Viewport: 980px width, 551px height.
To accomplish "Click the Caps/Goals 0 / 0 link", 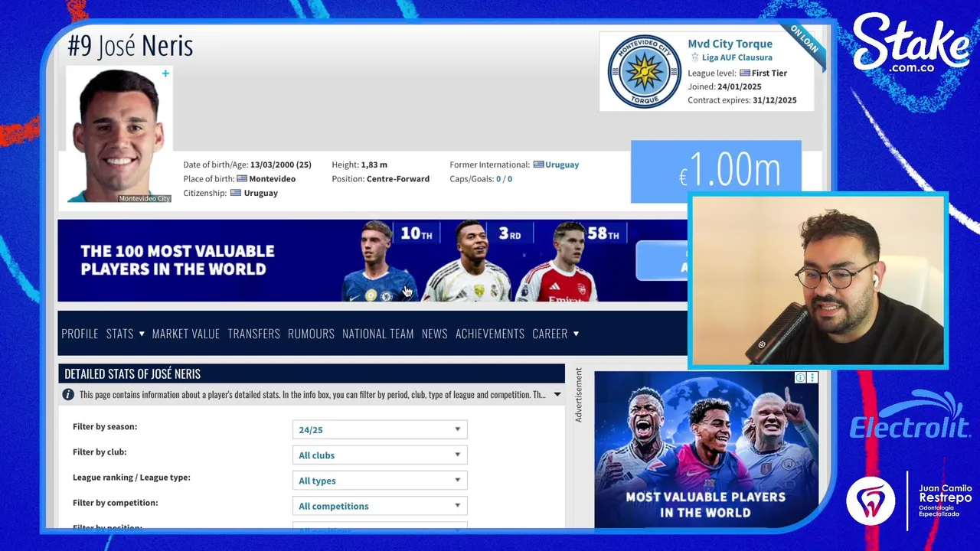I will point(504,179).
